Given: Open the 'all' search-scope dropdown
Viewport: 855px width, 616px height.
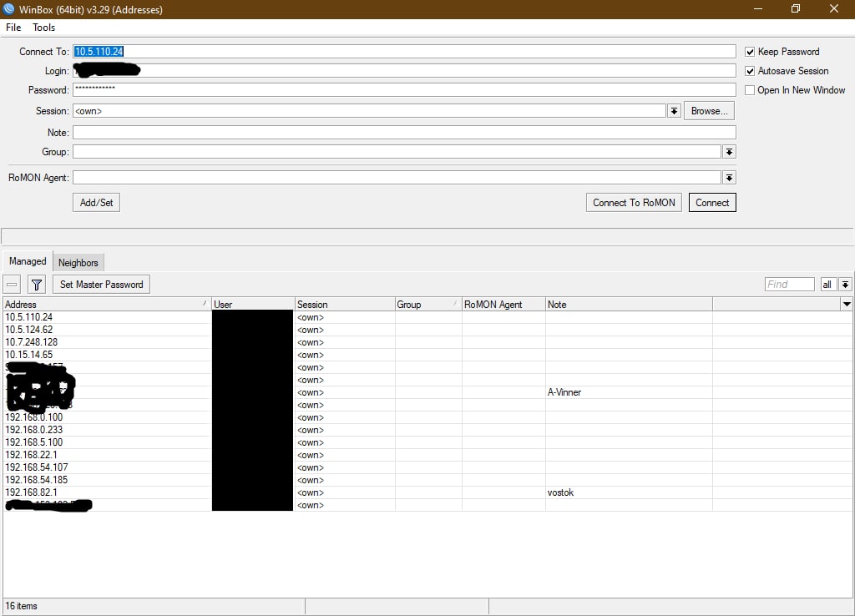Looking at the screenshot, I should pos(845,285).
